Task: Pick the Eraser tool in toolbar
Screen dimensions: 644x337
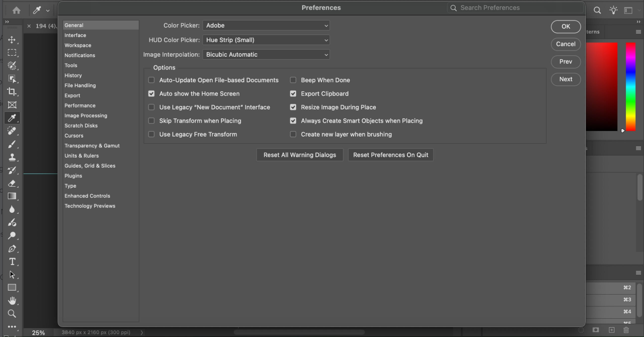Action: pyautogui.click(x=12, y=183)
